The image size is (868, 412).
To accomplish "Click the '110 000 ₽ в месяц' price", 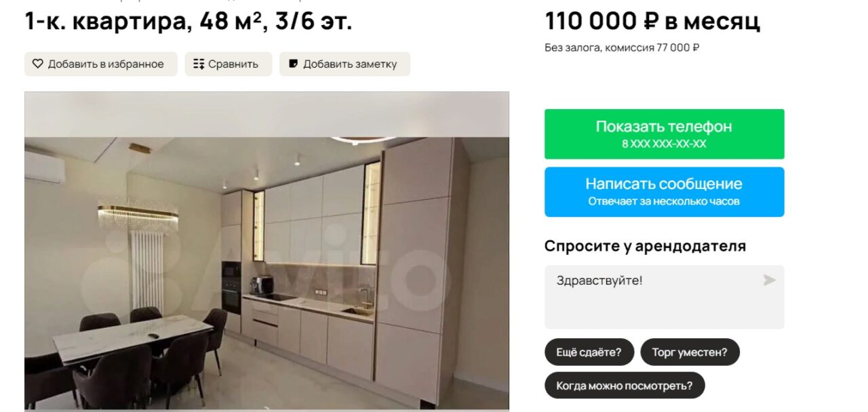I will point(652,22).
